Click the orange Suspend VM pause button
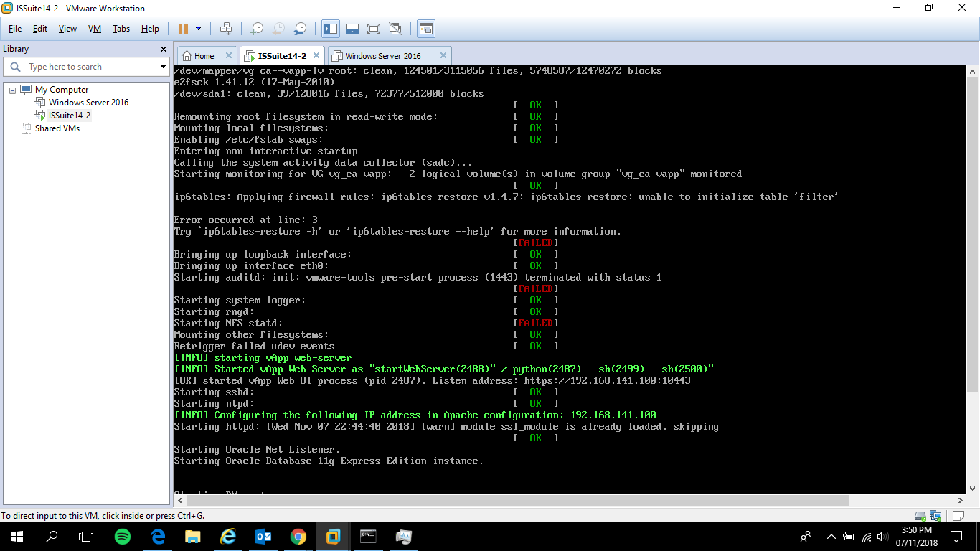Viewport: 980px width, 551px height. pyautogui.click(x=183, y=29)
